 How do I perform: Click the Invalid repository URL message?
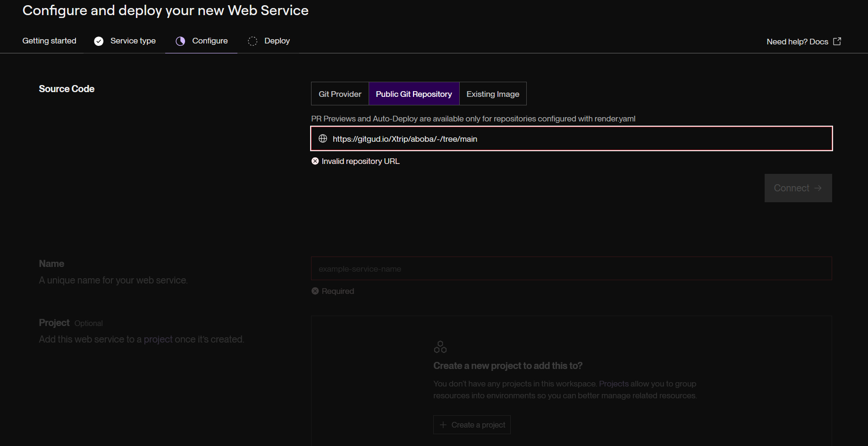click(361, 161)
